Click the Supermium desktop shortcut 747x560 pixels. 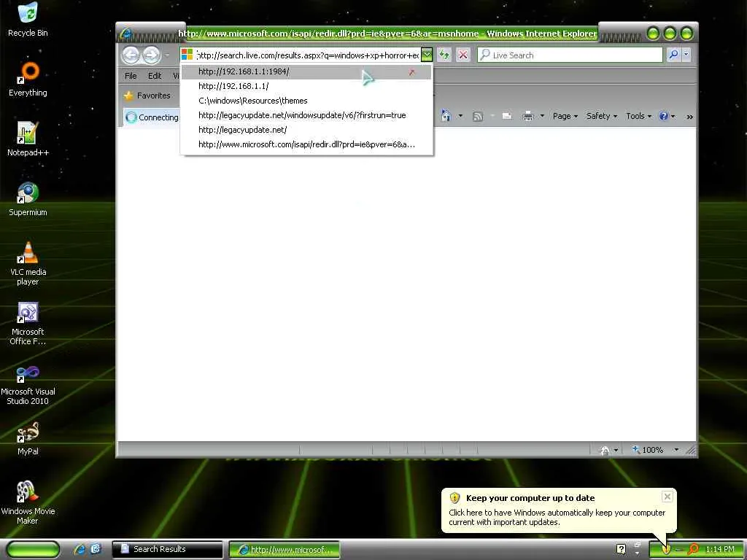28,199
